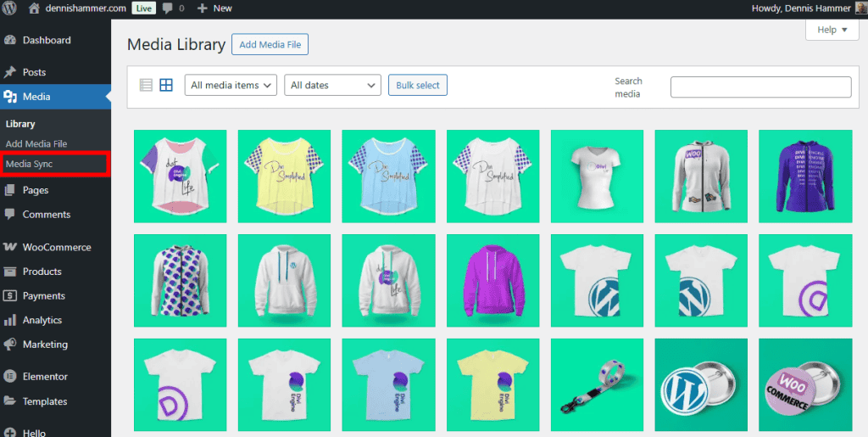This screenshot has height=437, width=868.
Task: Click the Comments speech bubble sidebar icon
Action: tap(9, 215)
